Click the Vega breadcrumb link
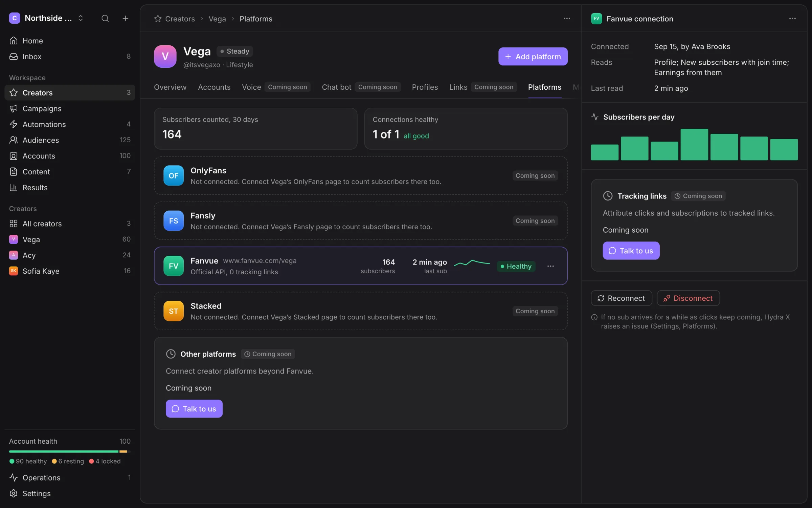 [217, 19]
